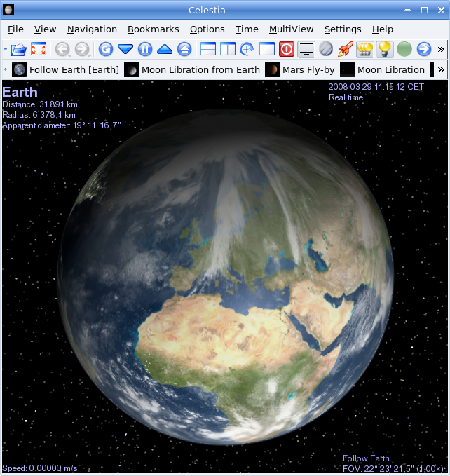
Task: Click the rocket icon
Action: [346, 49]
